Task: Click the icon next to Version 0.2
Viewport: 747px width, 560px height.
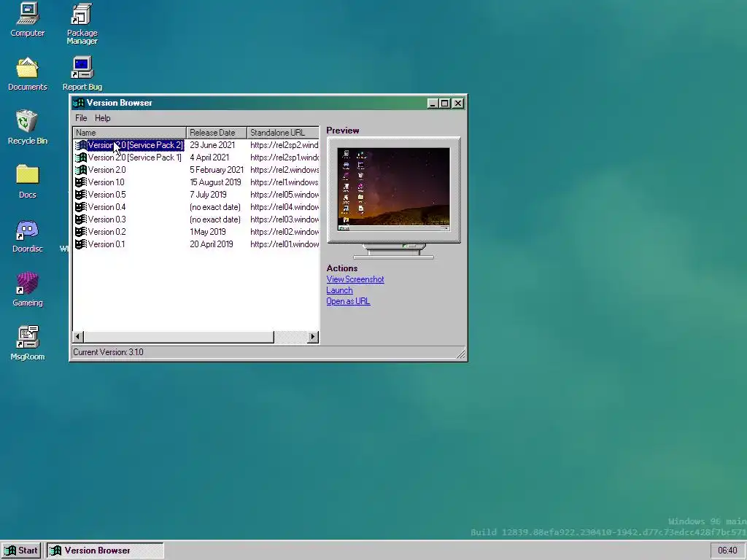Action: (x=81, y=232)
